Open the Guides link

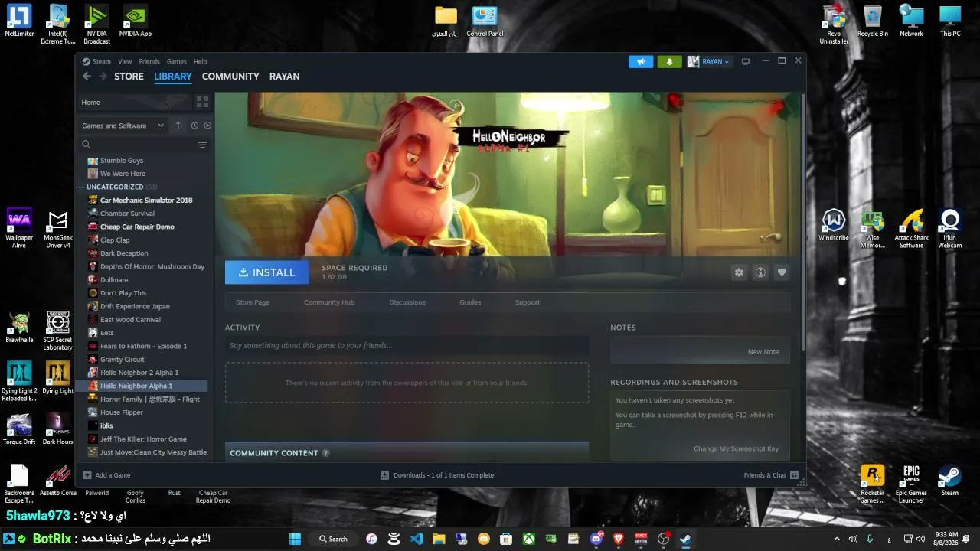point(470,302)
